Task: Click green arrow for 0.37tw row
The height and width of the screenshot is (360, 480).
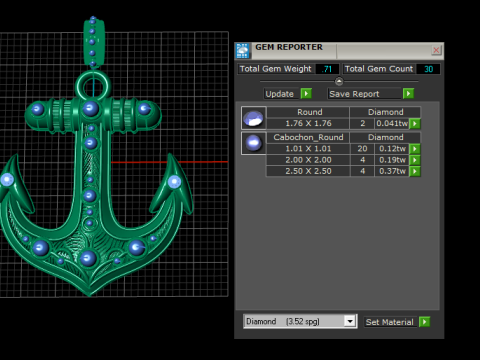Action: (415, 171)
